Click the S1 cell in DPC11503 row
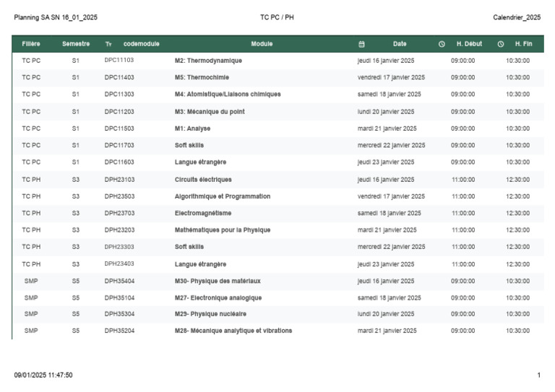 tap(76, 129)
